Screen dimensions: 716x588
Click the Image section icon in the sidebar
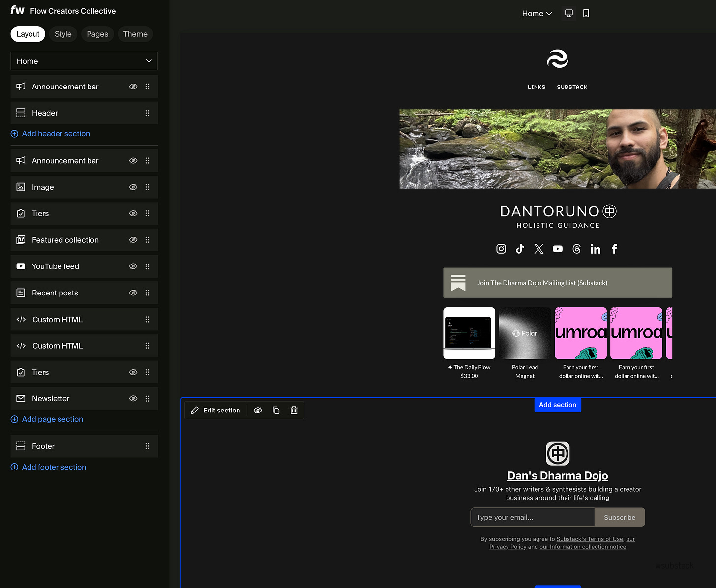[x=21, y=187]
